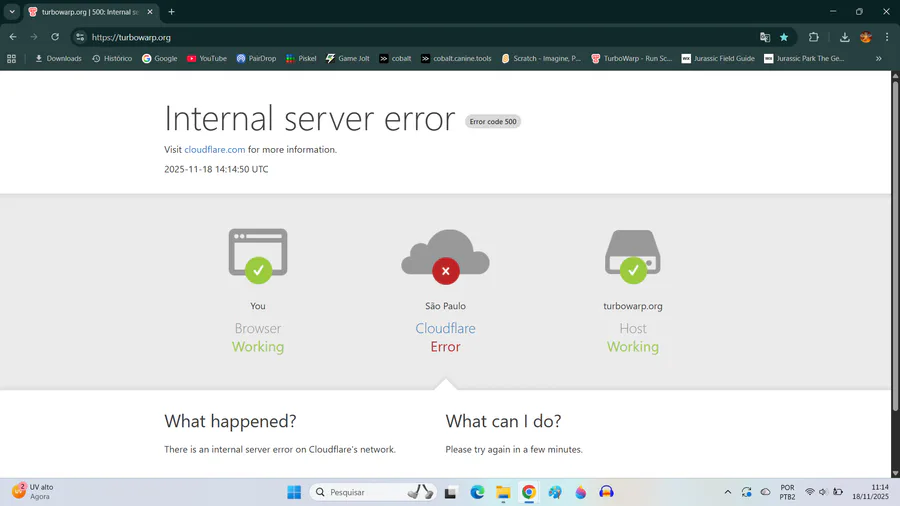Image resolution: width=900 pixels, height=506 pixels.
Task: Open the Windows Start menu
Action: [x=294, y=492]
